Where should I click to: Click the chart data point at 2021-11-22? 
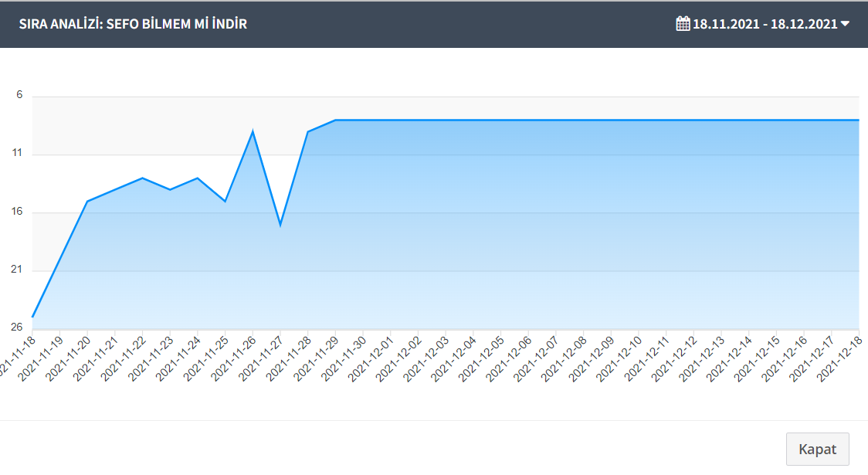pyautogui.click(x=142, y=178)
